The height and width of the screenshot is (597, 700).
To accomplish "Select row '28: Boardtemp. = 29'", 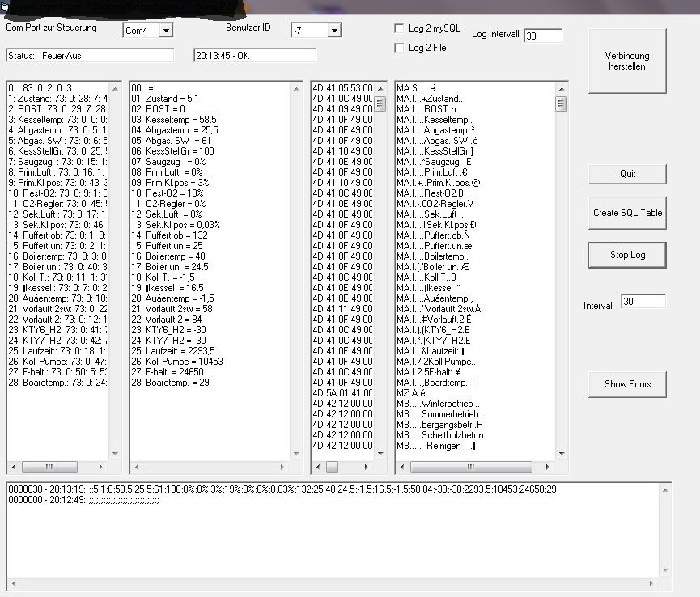I will click(170, 383).
